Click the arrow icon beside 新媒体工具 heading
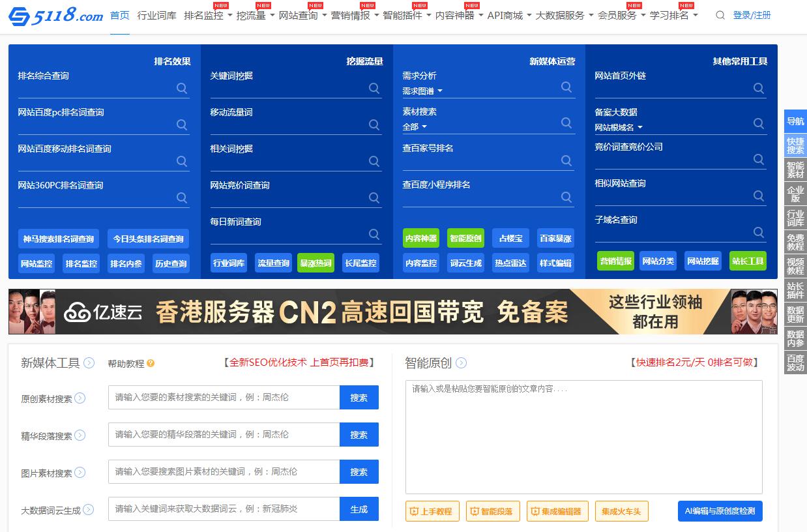Viewport: 807px width, 532px height. [x=89, y=363]
